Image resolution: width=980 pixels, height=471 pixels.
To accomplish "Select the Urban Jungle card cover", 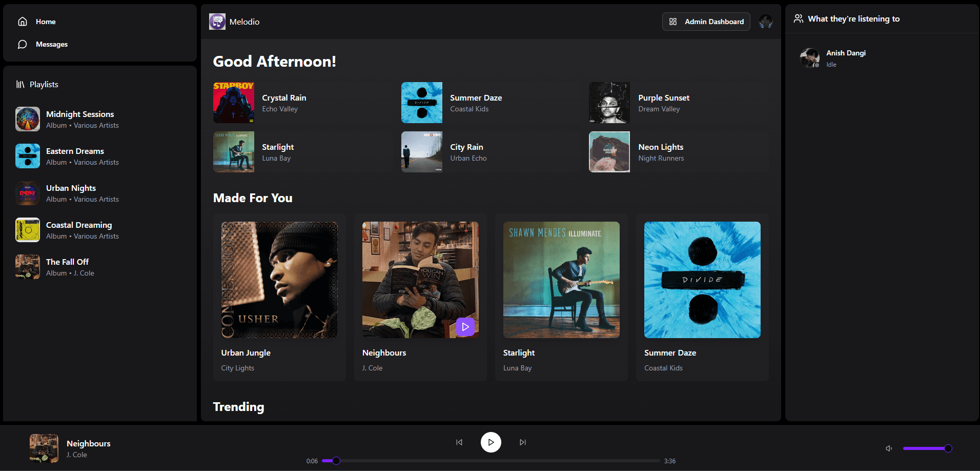I will pos(279,280).
